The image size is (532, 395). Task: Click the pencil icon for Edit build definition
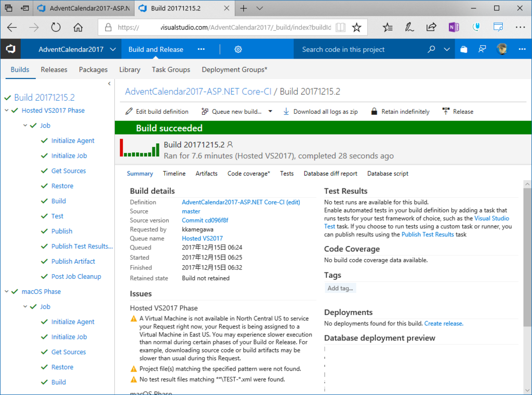click(x=129, y=112)
